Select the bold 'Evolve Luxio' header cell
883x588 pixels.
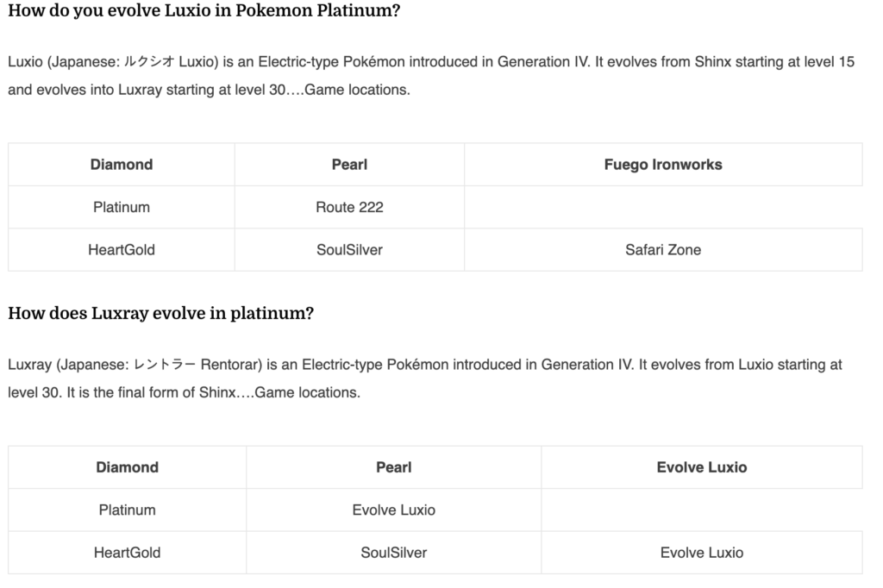tap(702, 467)
